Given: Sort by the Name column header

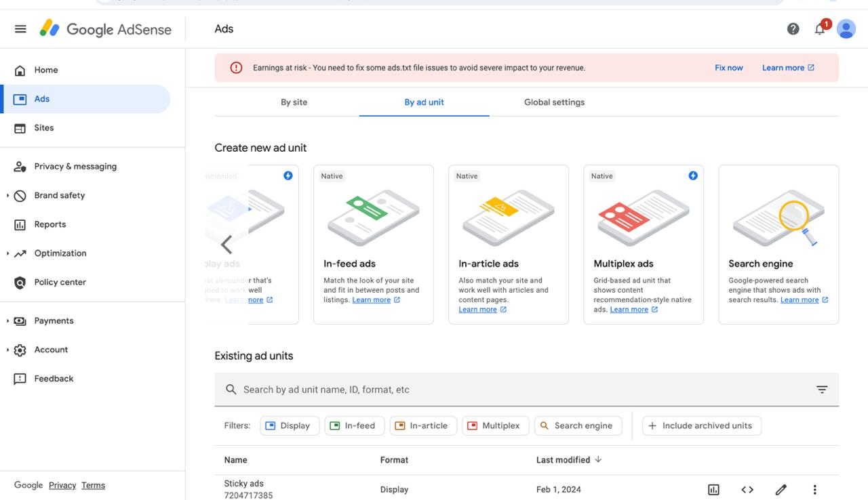Looking at the screenshot, I should (x=235, y=460).
